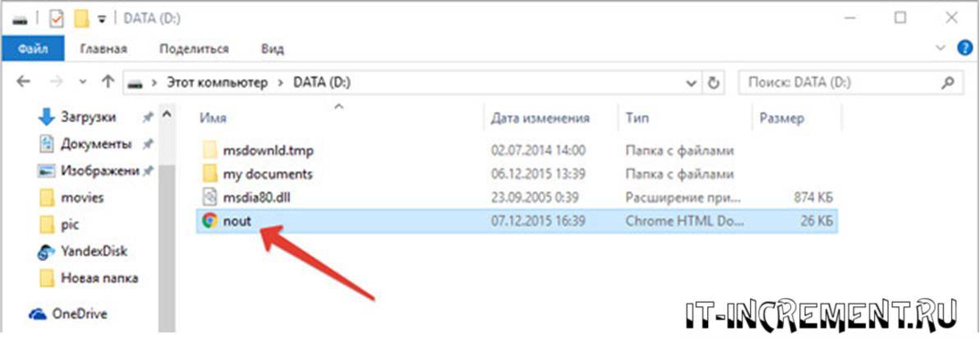Screen dimensions: 980x339
Task: Click the blue Help question mark icon
Action: (965, 49)
